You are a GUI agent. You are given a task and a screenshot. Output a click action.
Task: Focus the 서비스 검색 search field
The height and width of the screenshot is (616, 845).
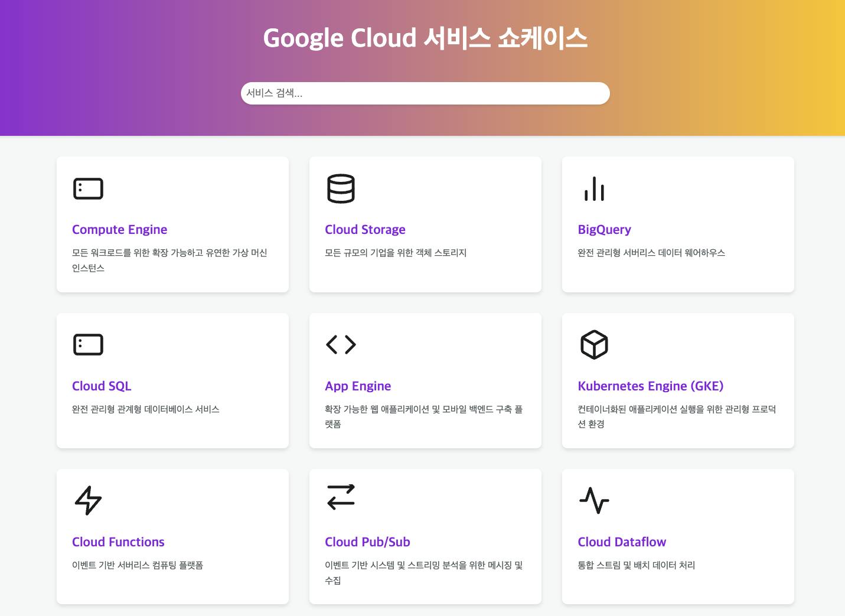pyautogui.click(x=425, y=93)
